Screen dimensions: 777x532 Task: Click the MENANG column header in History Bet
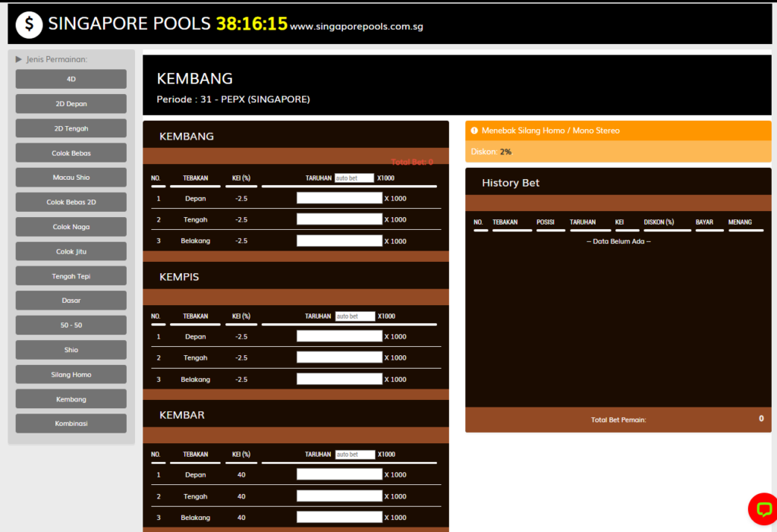pyautogui.click(x=740, y=222)
